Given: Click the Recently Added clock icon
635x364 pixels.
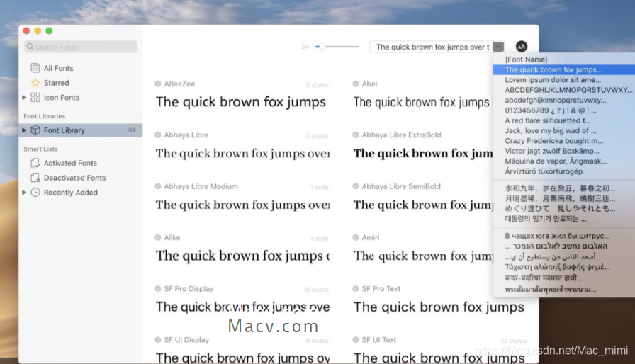Looking at the screenshot, I should tap(35, 193).
